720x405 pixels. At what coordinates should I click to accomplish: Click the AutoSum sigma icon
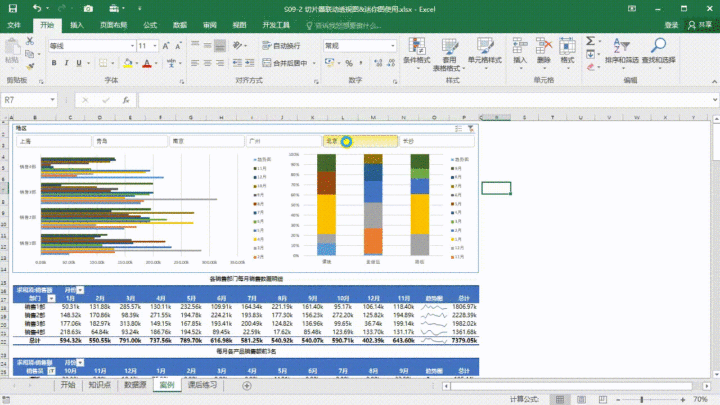click(x=591, y=41)
